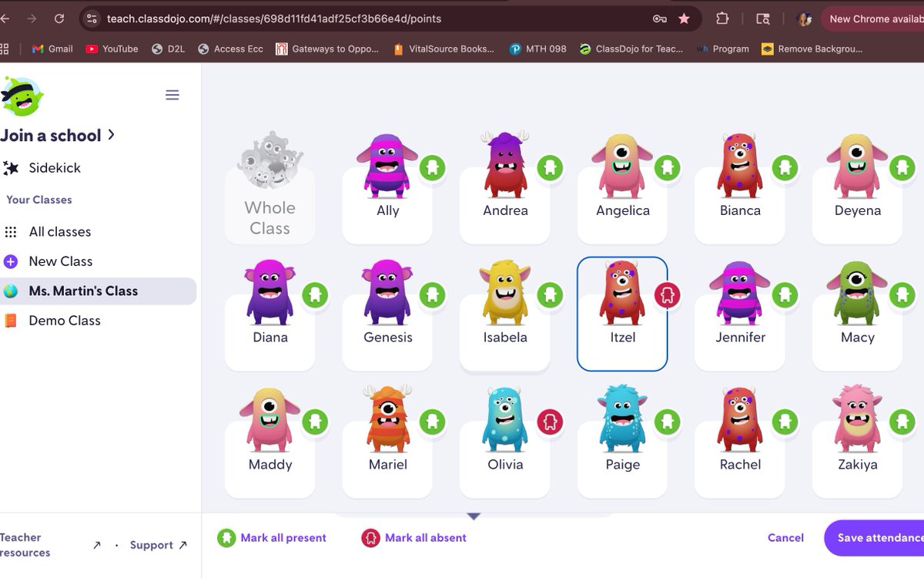This screenshot has width=924, height=578.
Task: Toggle Mariel's attendance badge
Action: [433, 422]
